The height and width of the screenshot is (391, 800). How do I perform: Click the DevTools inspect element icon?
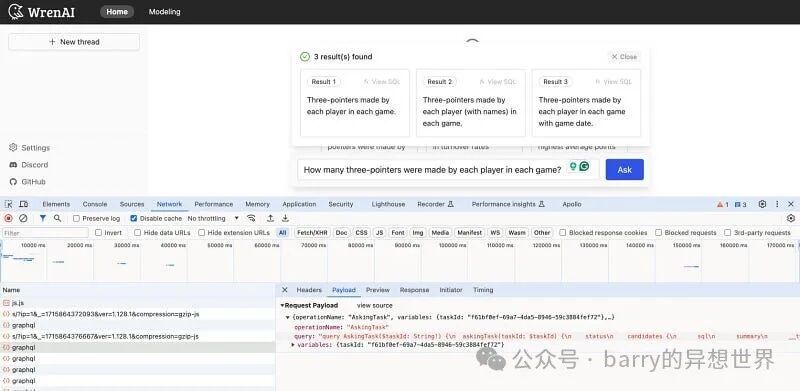9,204
